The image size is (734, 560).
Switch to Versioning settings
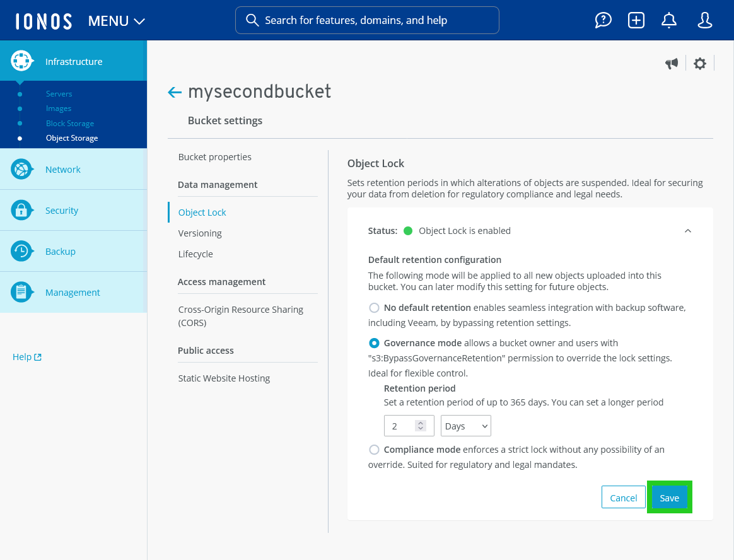[x=200, y=233]
